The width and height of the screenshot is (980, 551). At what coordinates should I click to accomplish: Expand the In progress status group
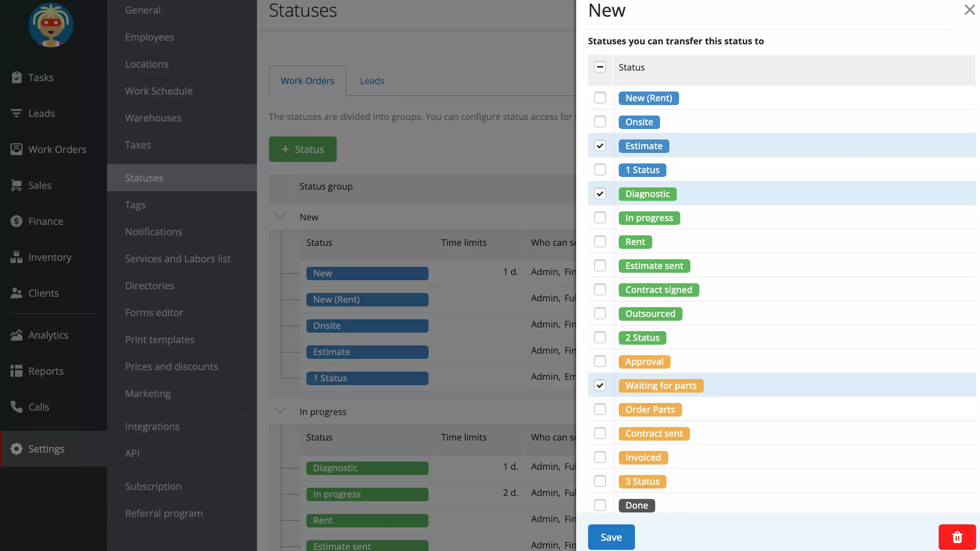[281, 411]
